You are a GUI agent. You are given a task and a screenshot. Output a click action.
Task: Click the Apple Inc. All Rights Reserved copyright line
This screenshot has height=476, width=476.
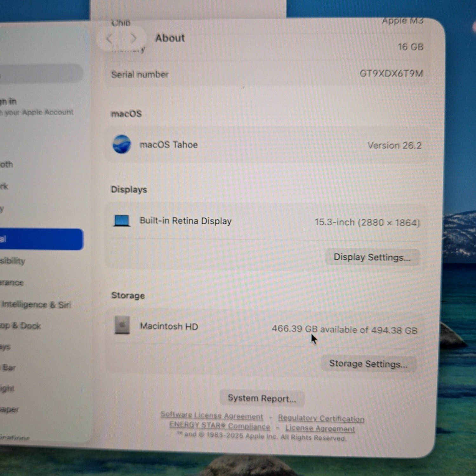click(261, 436)
